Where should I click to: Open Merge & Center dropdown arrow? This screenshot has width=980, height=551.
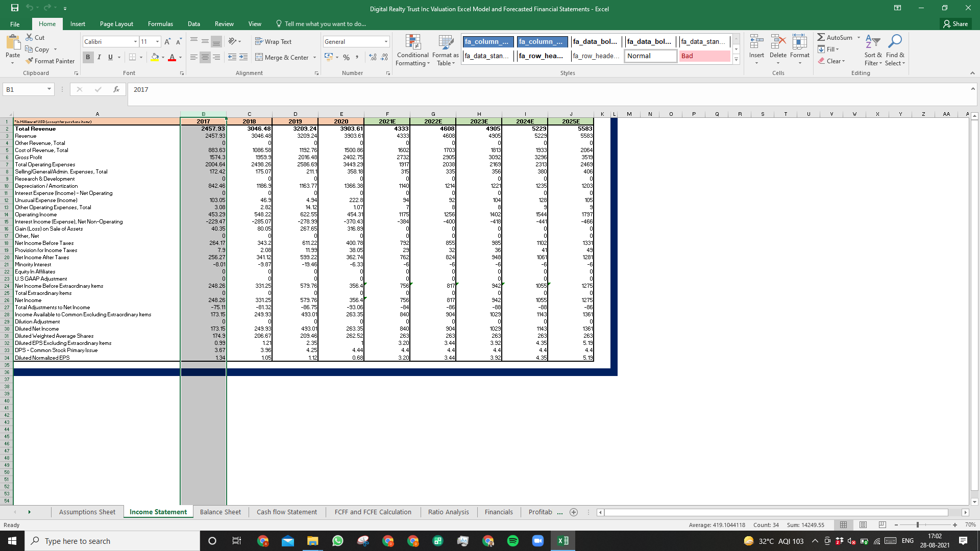pyautogui.click(x=315, y=58)
